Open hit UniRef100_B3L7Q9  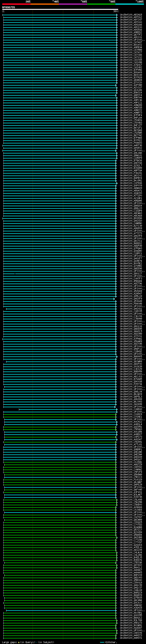[x=131, y=620]
